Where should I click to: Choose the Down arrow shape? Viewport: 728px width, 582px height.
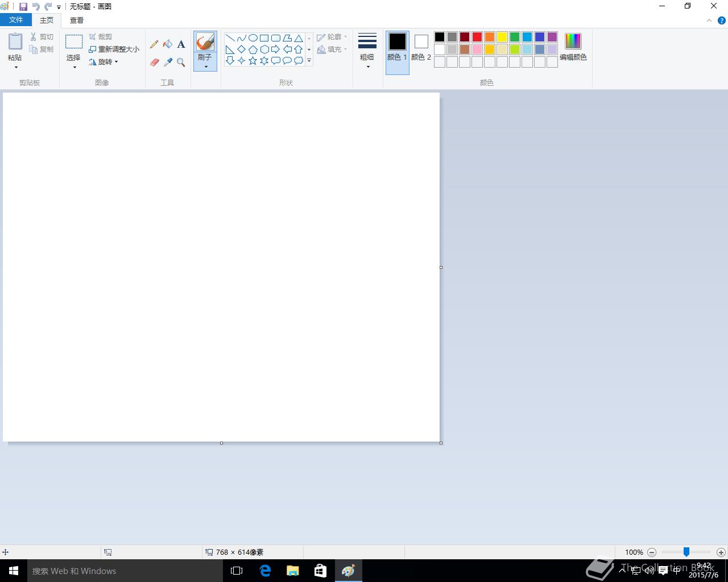coord(230,60)
